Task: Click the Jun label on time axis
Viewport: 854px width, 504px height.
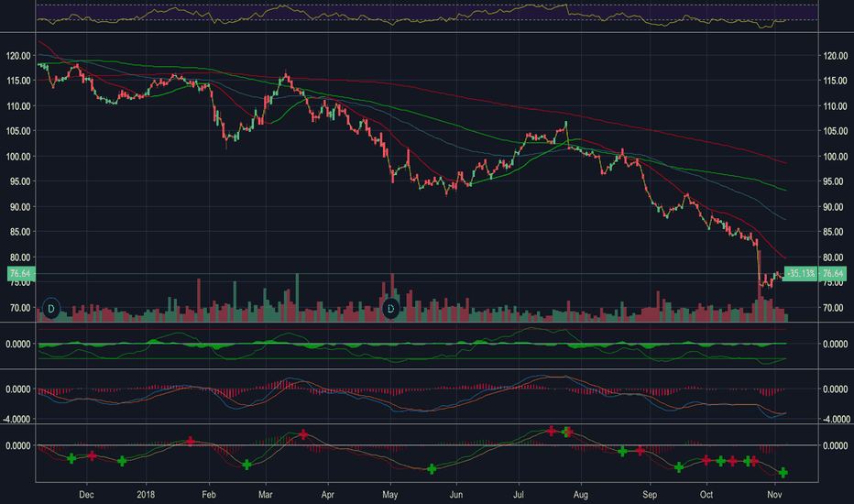Action: (x=456, y=495)
